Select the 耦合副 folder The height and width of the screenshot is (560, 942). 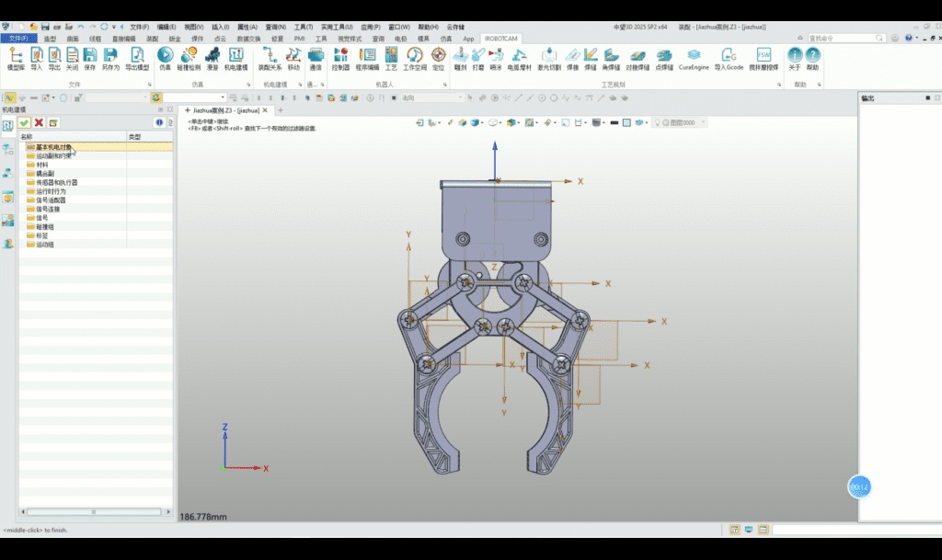[x=44, y=174]
